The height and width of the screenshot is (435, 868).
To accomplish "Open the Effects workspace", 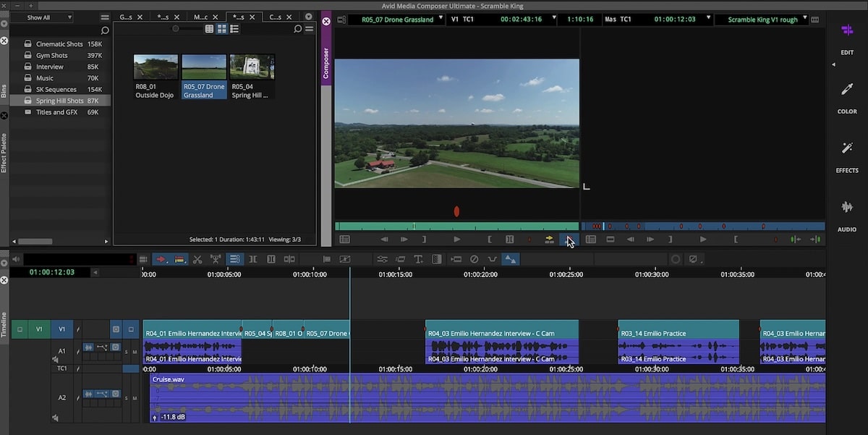I will tap(847, 156).
